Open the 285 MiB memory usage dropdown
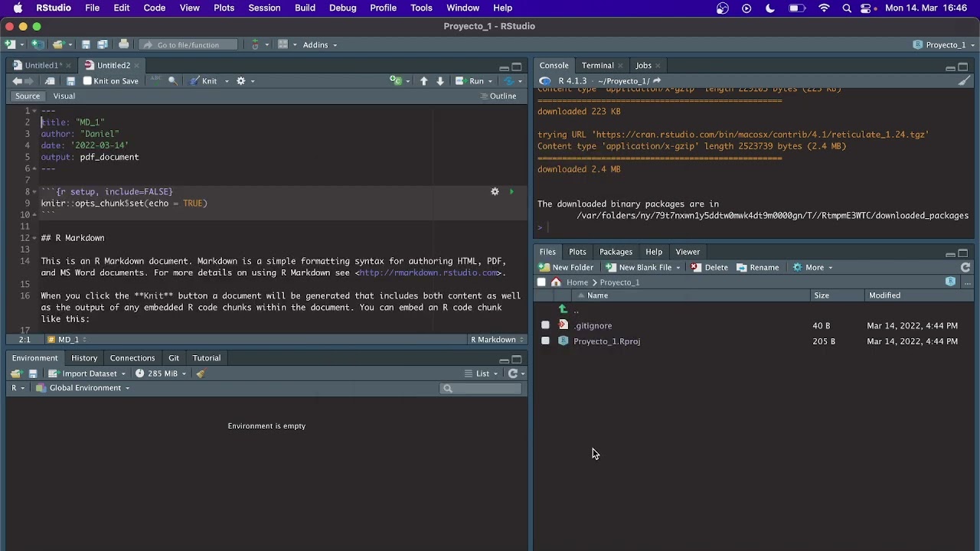This screenshot has height=551, width=980. point(161,373)
